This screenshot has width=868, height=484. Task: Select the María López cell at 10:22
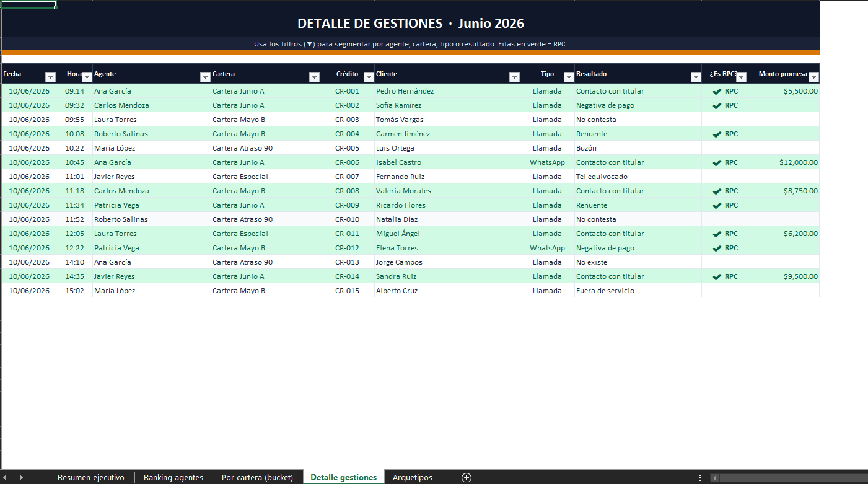point(152,148)
